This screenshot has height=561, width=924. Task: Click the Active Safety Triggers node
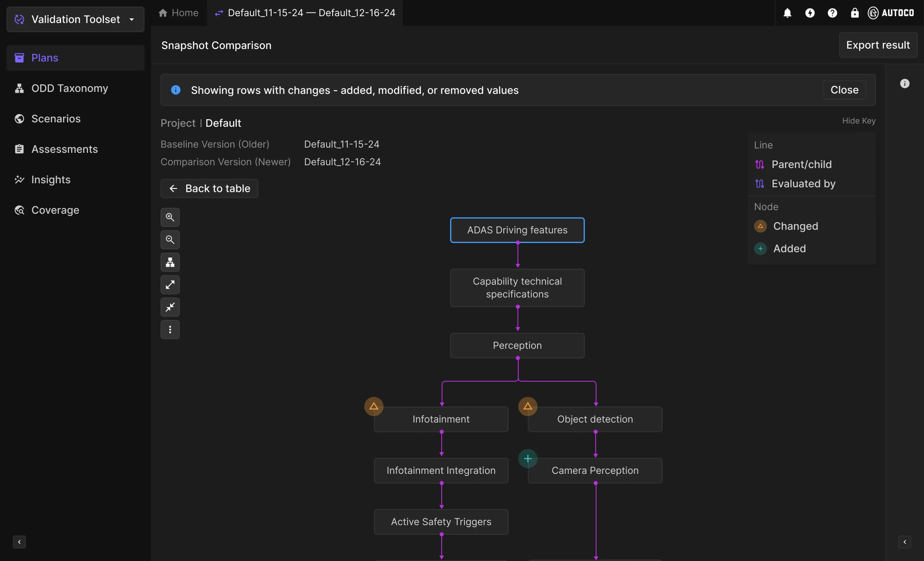click(441, 522)
